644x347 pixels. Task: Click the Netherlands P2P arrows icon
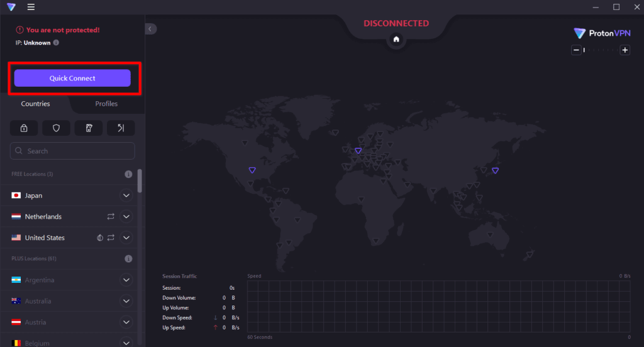point(111,216)
